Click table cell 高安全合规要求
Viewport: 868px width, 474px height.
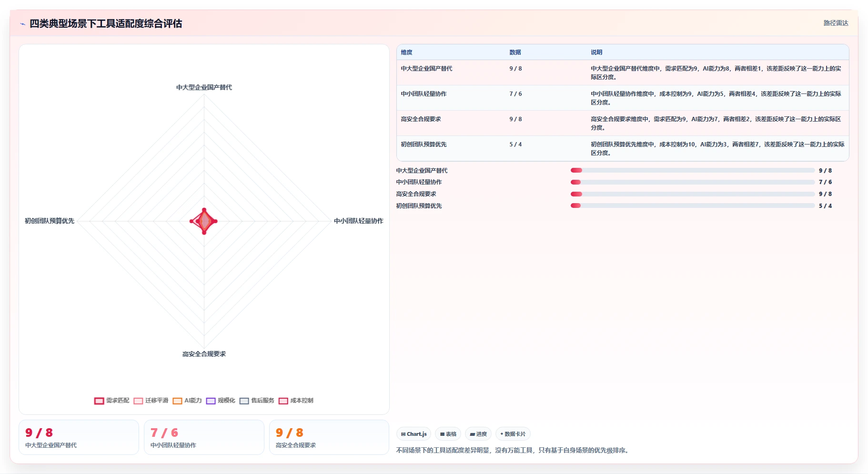click(x=421, y=119)
